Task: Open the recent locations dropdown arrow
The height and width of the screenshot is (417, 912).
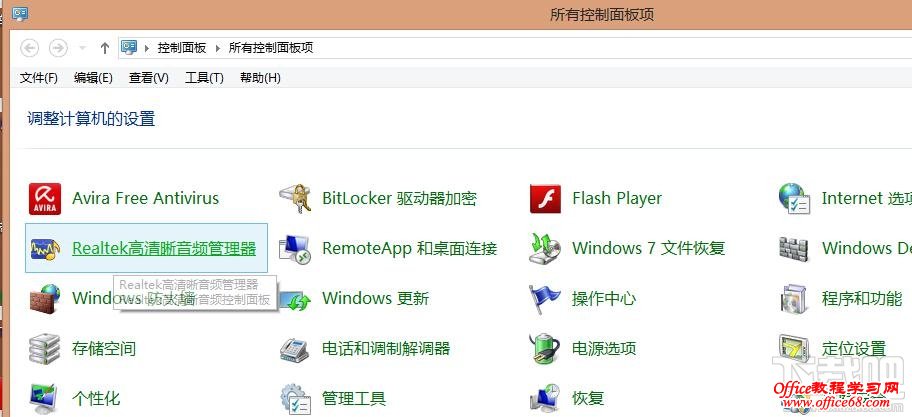Action: [83, 48]
